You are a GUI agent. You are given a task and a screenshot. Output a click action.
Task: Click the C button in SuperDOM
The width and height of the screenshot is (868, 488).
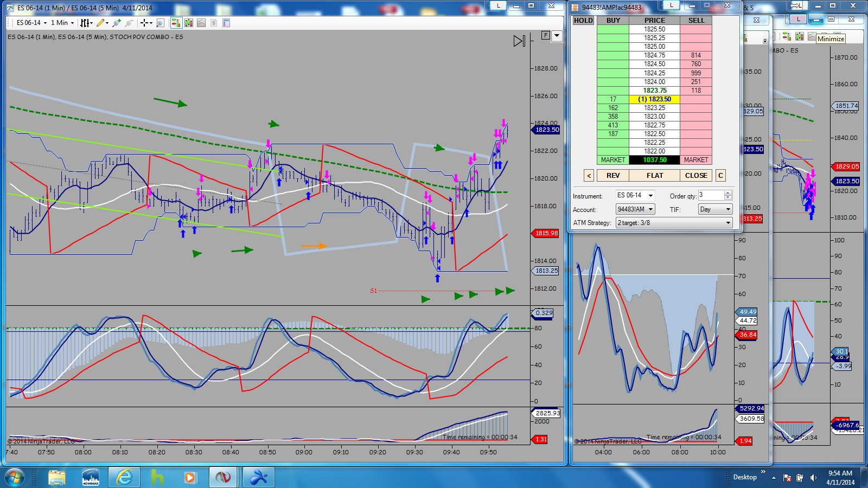[x=720, y=176]
